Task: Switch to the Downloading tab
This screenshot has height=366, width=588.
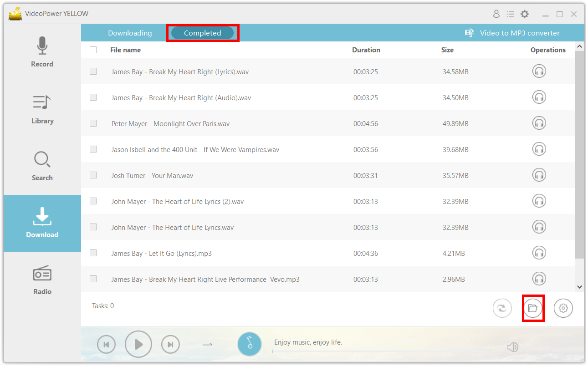Action: point(130,33)
